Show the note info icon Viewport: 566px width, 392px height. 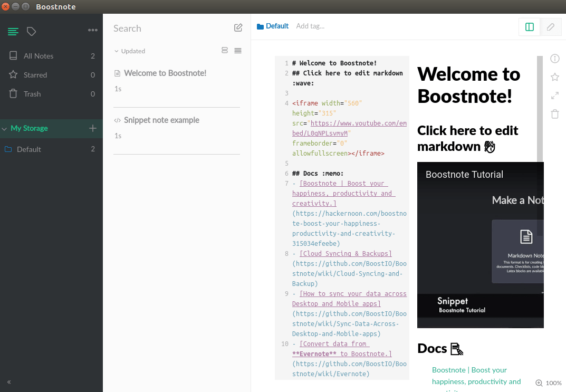click(555, 59)
